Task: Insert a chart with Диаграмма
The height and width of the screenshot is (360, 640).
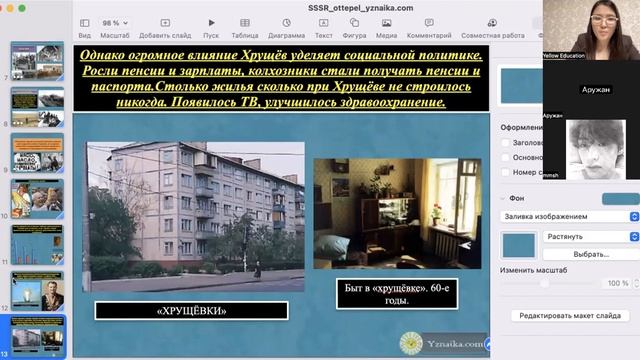Action: pyautogui.click(x=287, y=23)
